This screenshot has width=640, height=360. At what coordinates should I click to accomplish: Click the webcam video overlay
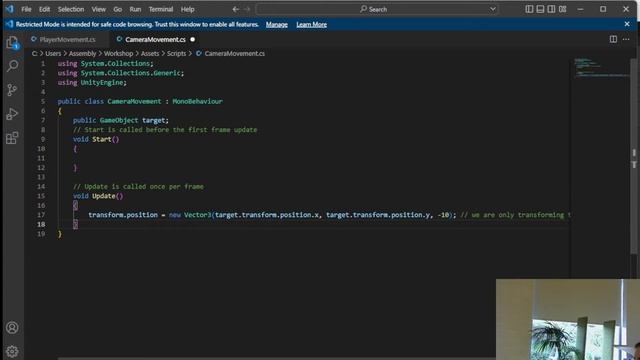[x=568, y=320]
